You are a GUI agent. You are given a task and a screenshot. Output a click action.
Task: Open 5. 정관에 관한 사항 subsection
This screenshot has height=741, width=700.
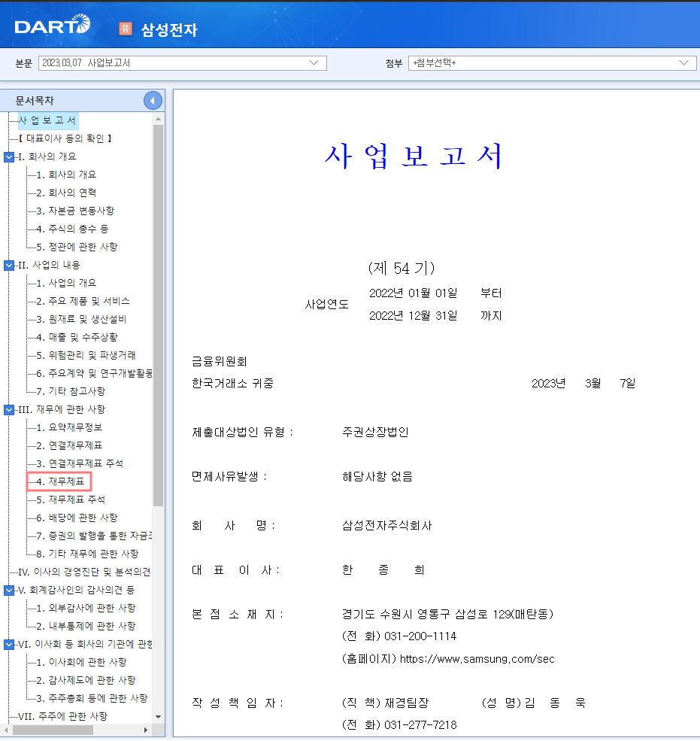click(77, 248)
